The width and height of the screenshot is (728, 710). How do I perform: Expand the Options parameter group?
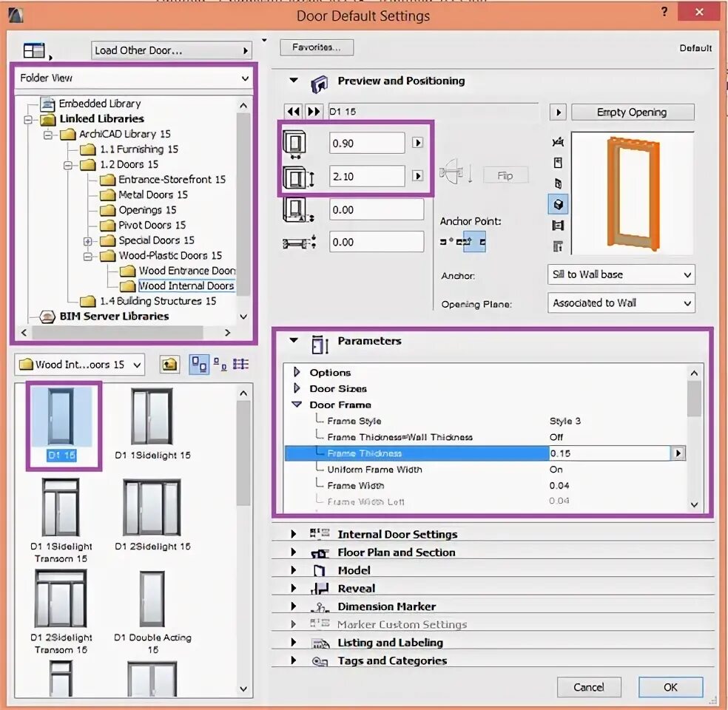(x=297, y=372)
